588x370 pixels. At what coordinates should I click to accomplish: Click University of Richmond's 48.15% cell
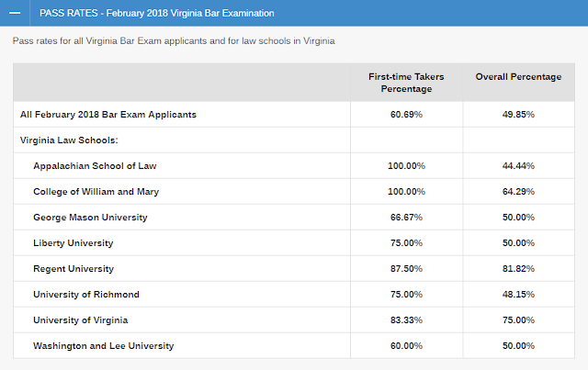coord(517,295)
